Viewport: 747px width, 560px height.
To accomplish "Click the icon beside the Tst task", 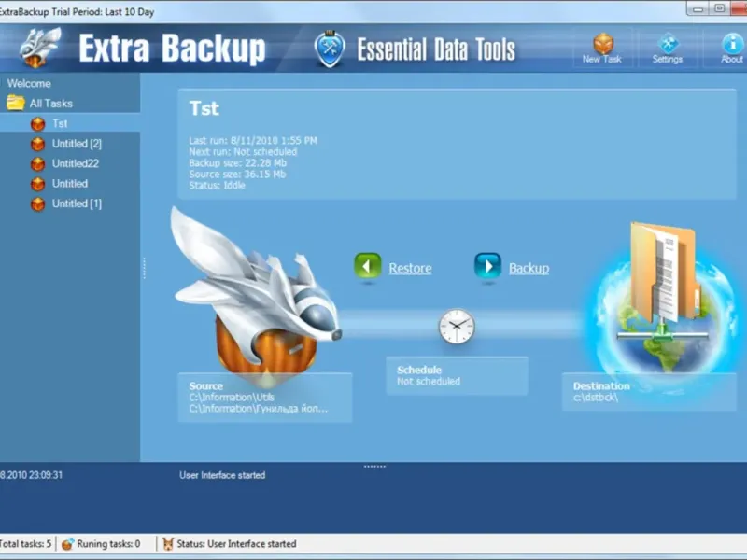I will pyautogui.click(x=37, y=124).
